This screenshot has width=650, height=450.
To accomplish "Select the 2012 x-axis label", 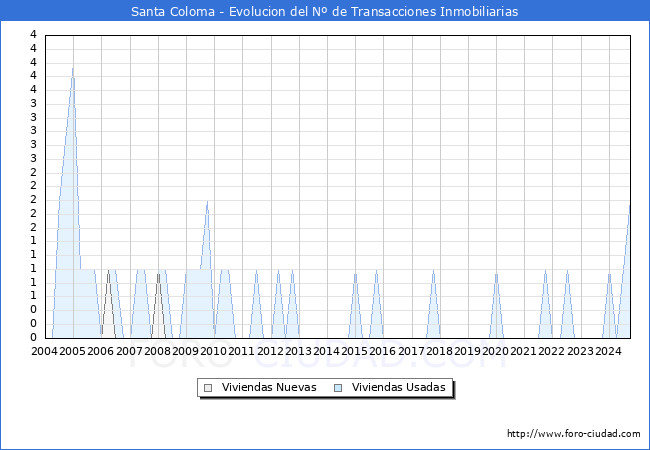I will pyautogui.click(x=270, y=351).
